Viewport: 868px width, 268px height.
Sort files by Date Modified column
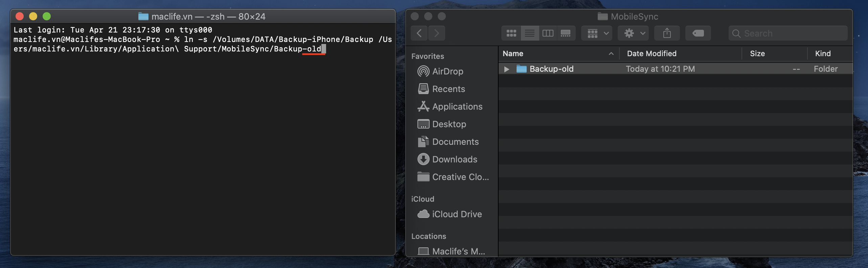652,53
